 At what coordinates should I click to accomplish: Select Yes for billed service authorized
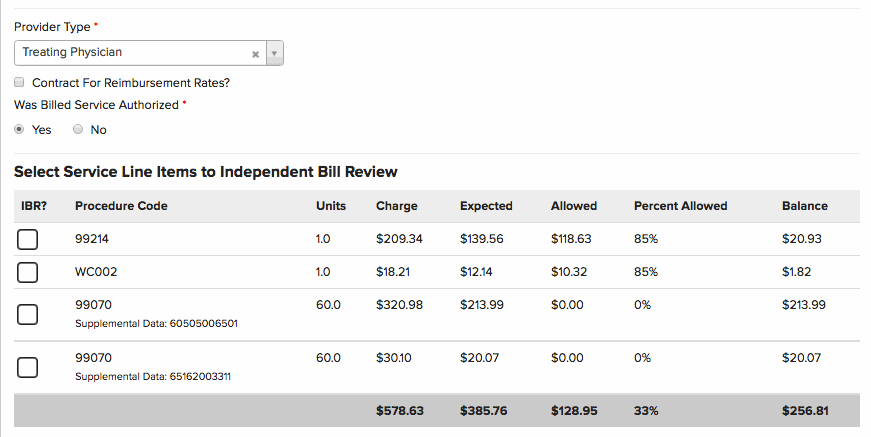[x=20, y=130]
